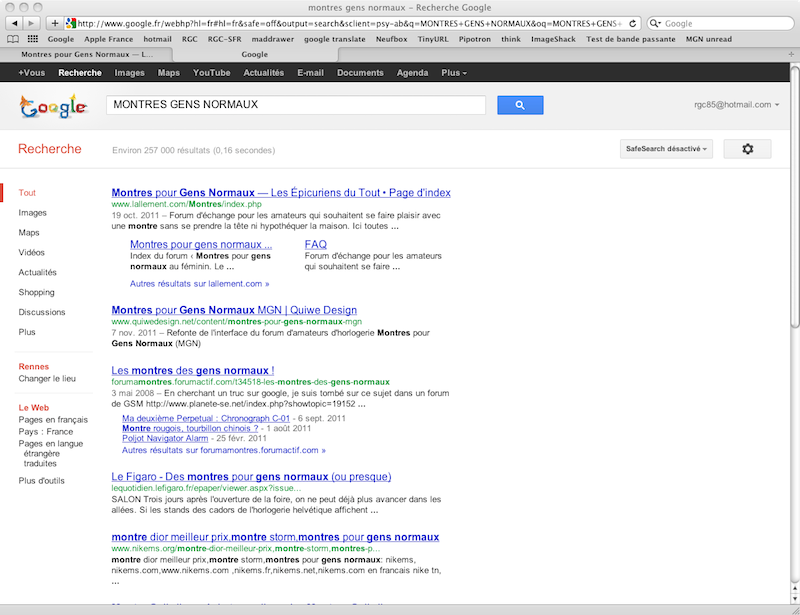The height and width of the screenshot is (615, 800).
Task: Open the TinyURL bookmark
Action: coord(433,39)
